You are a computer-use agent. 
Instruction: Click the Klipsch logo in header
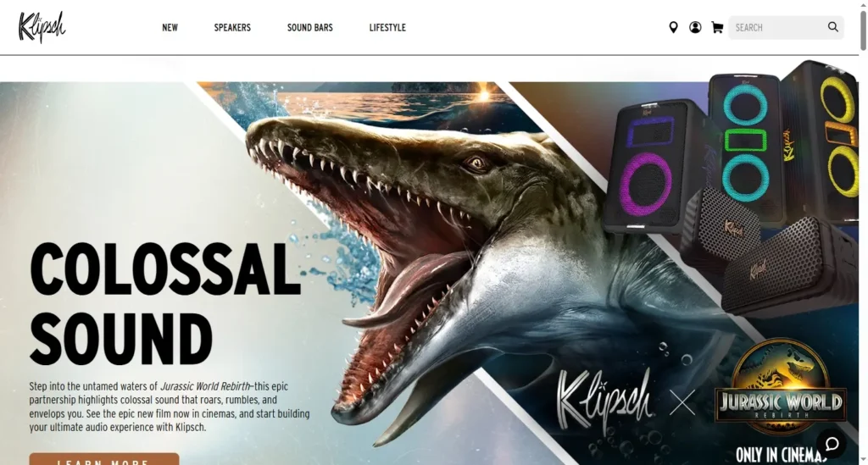(x=42, y=27)
